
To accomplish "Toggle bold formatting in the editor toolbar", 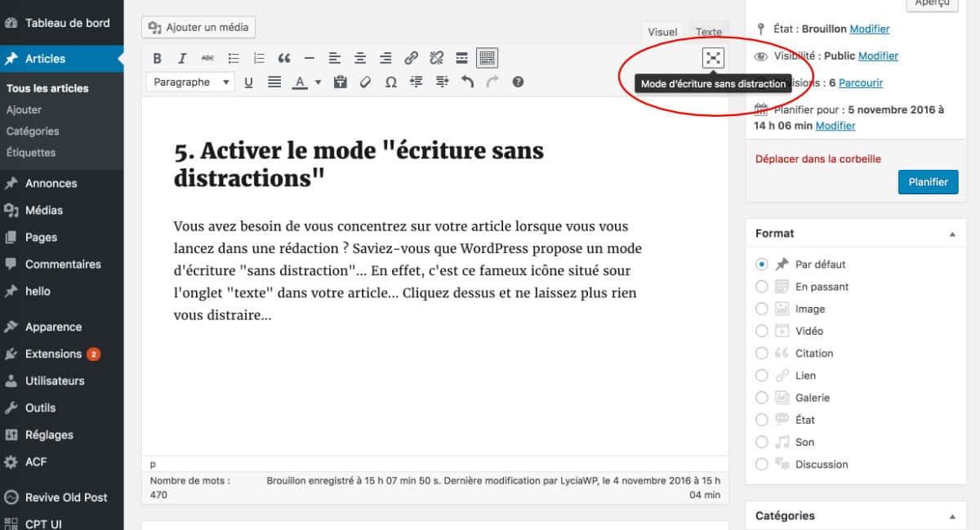I will coord(157,58).
